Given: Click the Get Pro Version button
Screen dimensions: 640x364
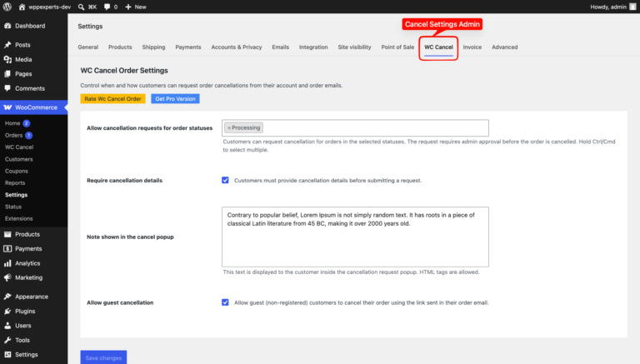Looking at the screenshot, I should (175, 99).
